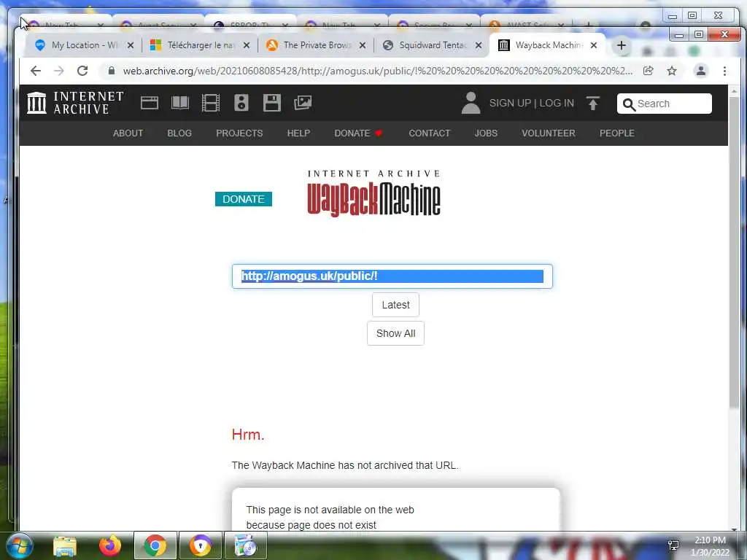Viewport: 747px width, 560px height.
Task: Open the HELP menu item
Action: pyautogui.click(x=298, y=133)
